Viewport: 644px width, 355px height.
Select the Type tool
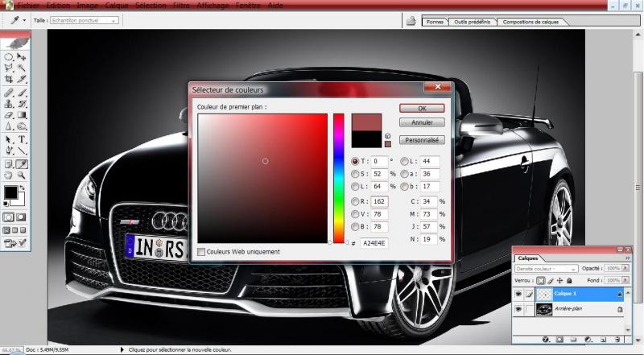[x=22, y=140]
